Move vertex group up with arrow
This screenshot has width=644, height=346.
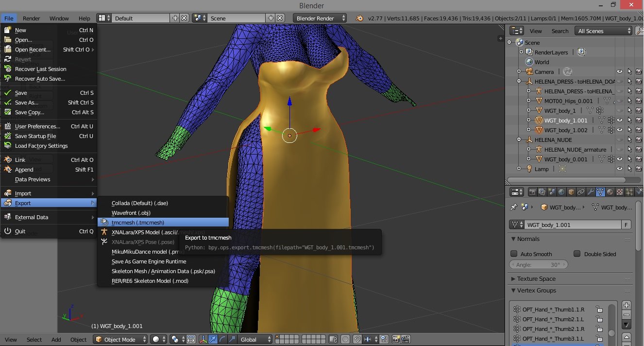click(627, 337)
